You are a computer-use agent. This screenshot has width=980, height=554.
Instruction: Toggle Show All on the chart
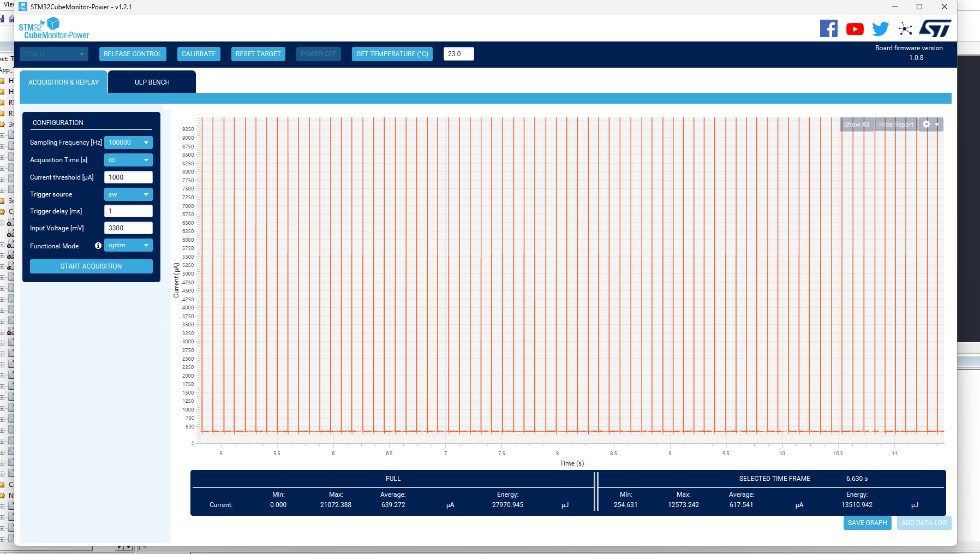pos(856,124)
